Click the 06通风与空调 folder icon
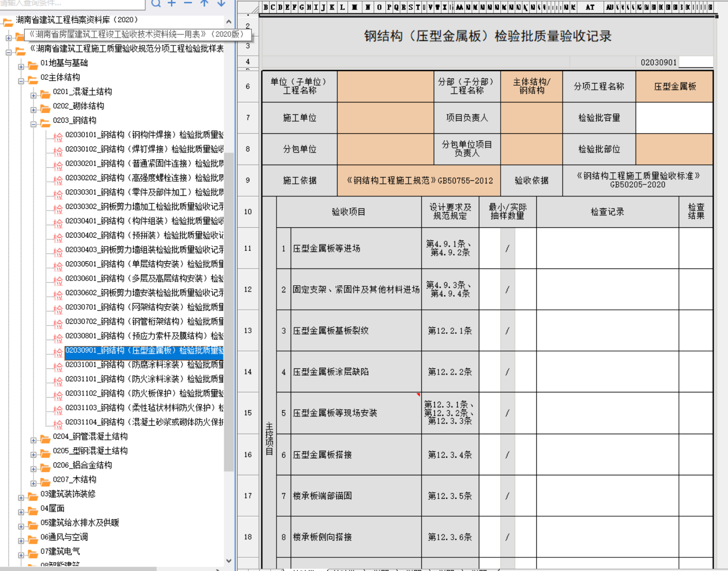 [x=32, y=539]
